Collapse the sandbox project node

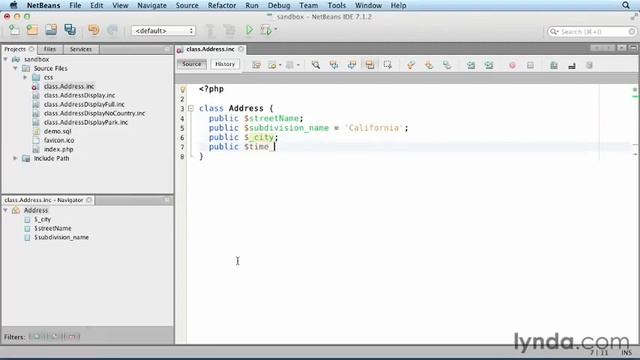pyautogui.click(x=6, y=60)
